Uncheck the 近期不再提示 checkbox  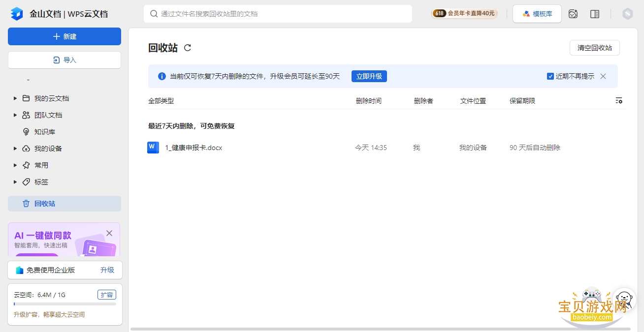[x=550, y=76]
